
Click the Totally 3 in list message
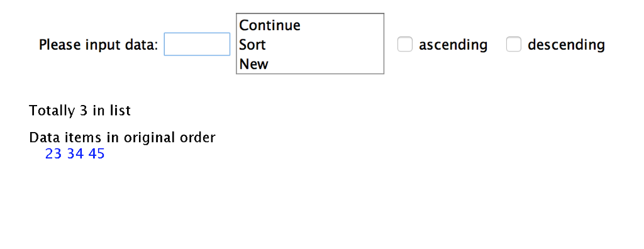(80, 110)
